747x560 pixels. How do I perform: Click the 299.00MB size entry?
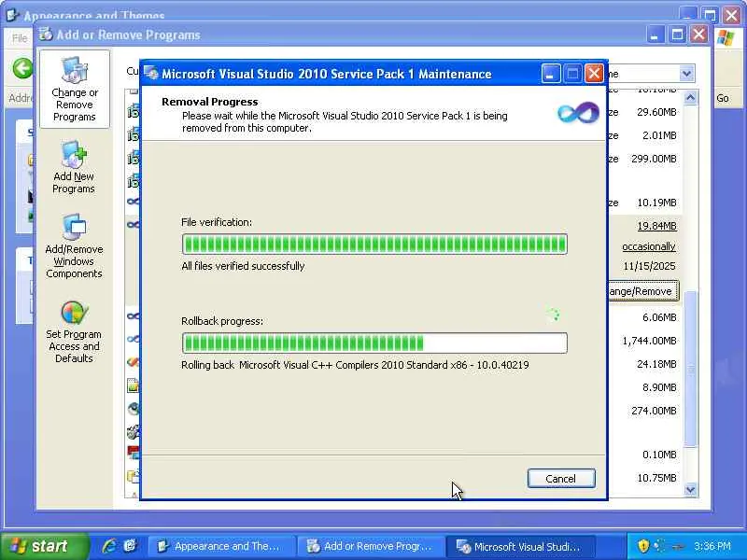tap(654, 159)
